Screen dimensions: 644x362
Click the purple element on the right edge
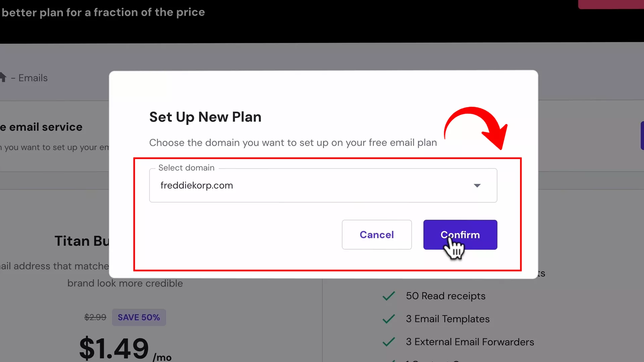[641, 136]
